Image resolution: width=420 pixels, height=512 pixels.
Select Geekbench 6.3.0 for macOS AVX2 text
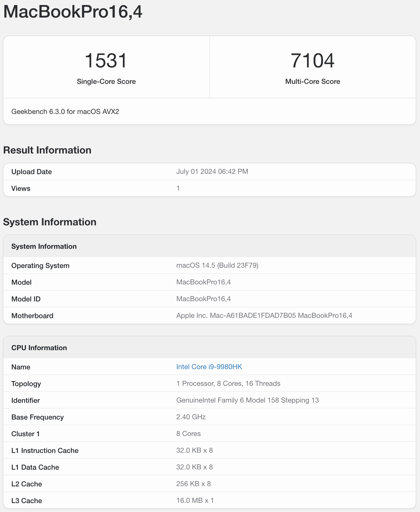65,112
